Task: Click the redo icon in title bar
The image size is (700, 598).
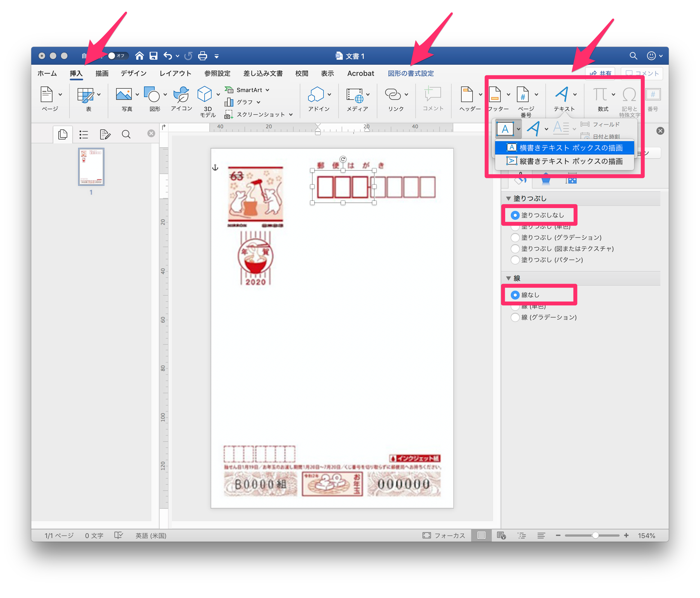Action: pyautogui.click(x=188, y=56)
